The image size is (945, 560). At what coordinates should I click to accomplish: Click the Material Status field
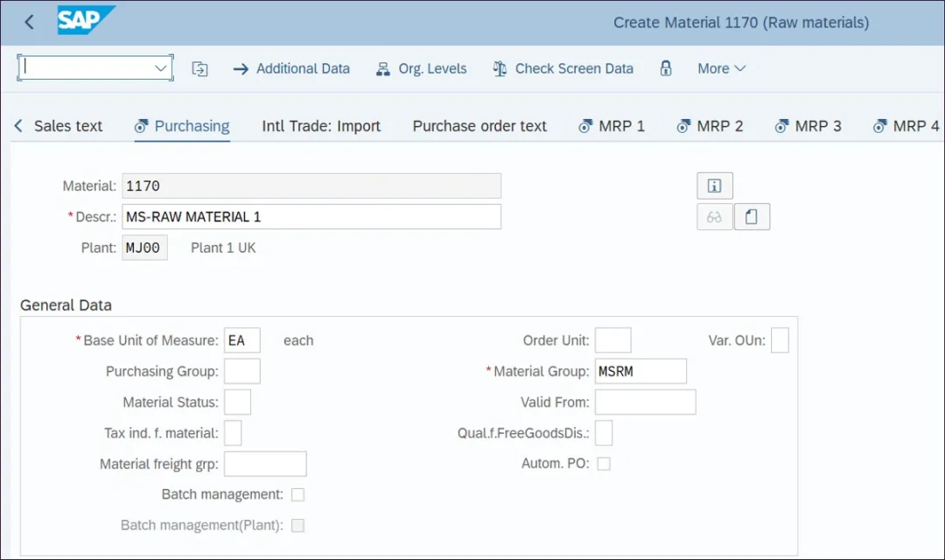(x=237, y=402)
